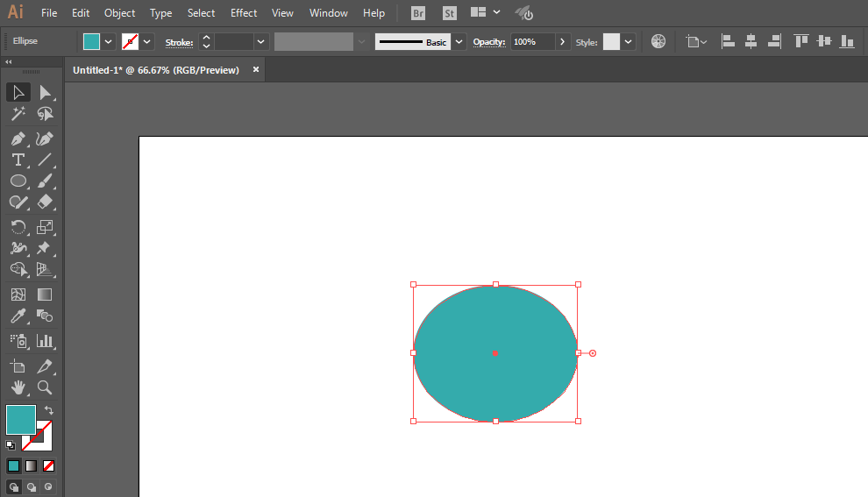
Task: Select the Zoom magnifier tool
Action: point(45,387)
